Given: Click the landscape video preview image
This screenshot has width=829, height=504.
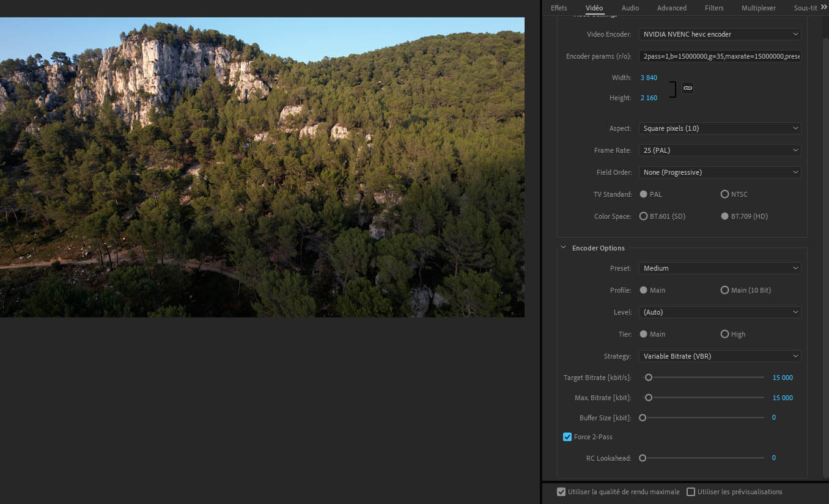Looking at the screenshot, I should click(x=262, y=167).
